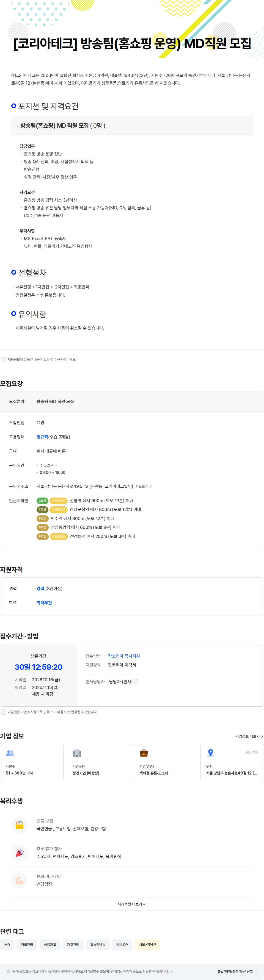Click the location map pin icon
The height and width of the screenshot is (980, 264).
click(210, 753)
